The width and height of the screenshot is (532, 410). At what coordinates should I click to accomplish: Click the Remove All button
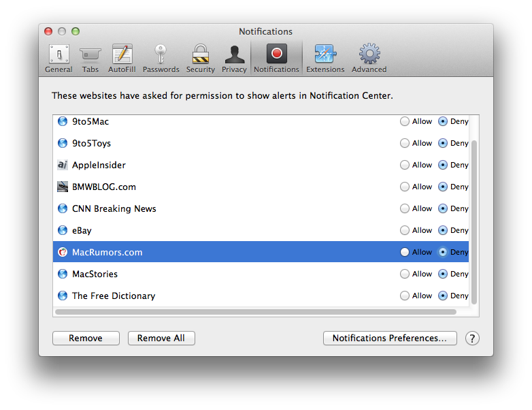tap(161, 338)
